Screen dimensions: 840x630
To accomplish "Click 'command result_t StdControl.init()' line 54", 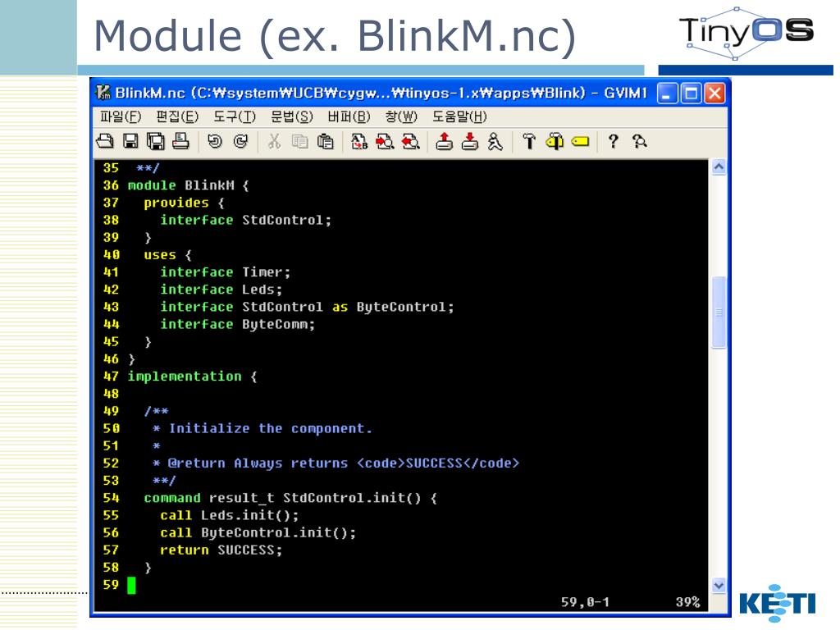I will [283, 498].
